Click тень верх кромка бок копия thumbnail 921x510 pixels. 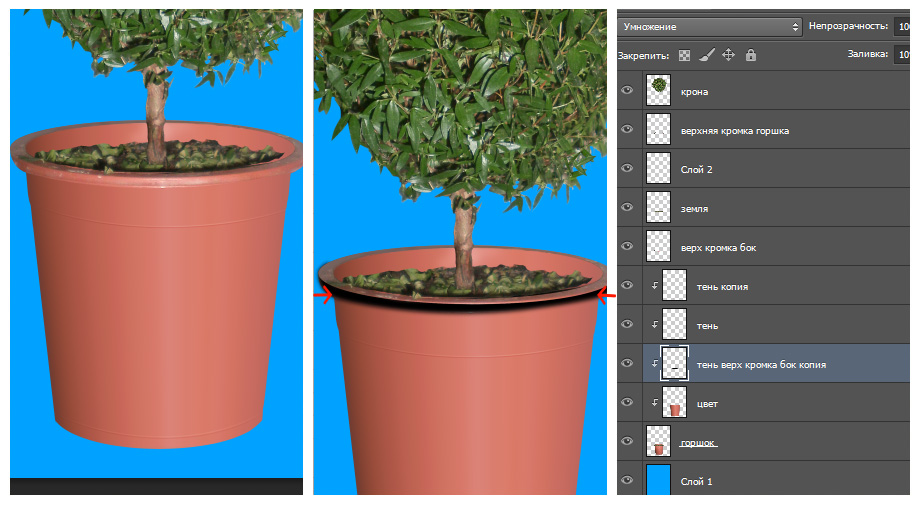coord(674,363)
